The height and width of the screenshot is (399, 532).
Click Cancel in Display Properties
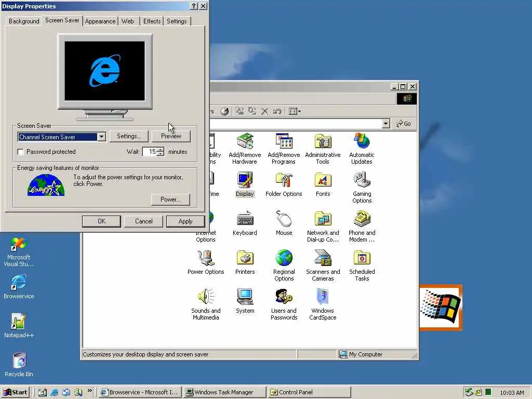[143, 221]
